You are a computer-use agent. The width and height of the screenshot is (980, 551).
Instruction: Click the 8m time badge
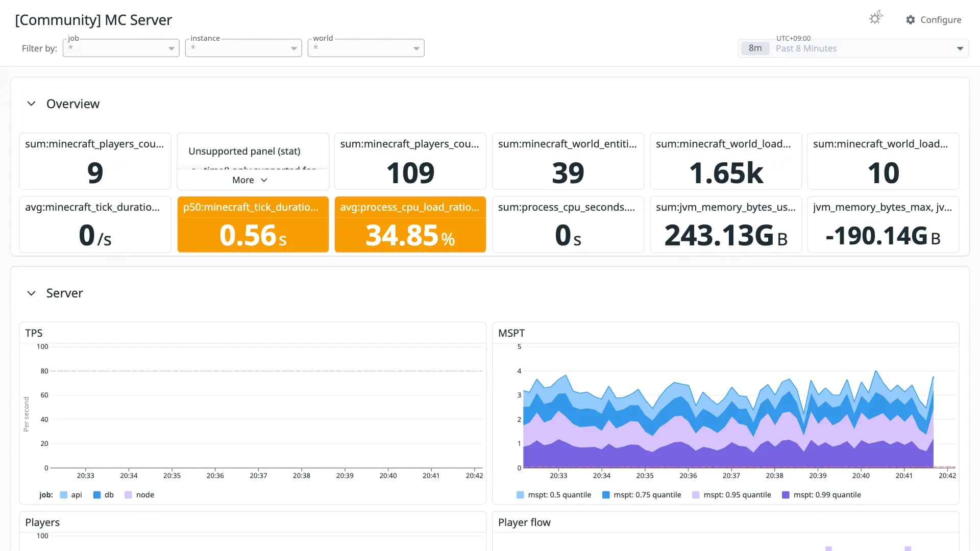tap(755, 48)
